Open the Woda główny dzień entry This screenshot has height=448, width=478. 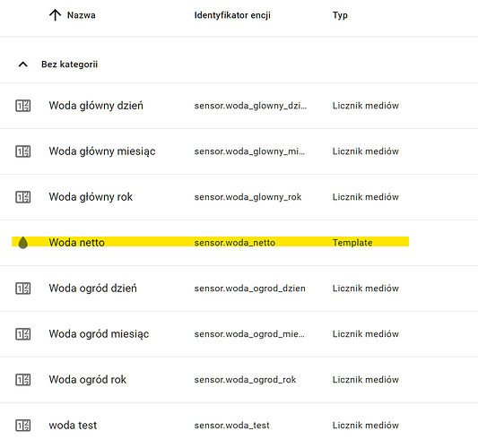[x=96, y=106]
